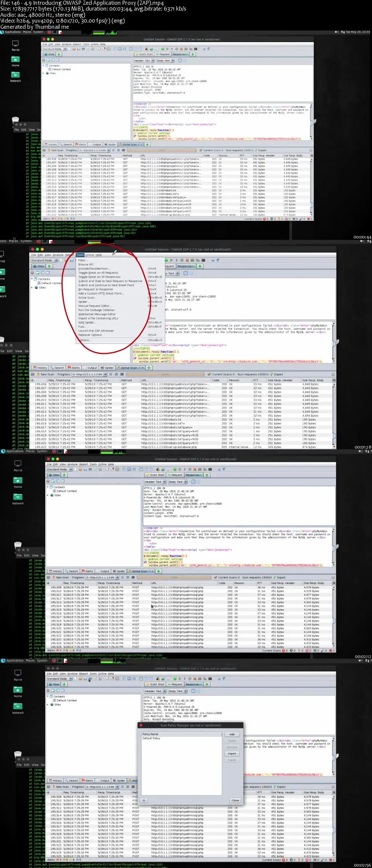
Task: Open the Home folder icon in 00:00:44 frame
Action: pos(15,61)
